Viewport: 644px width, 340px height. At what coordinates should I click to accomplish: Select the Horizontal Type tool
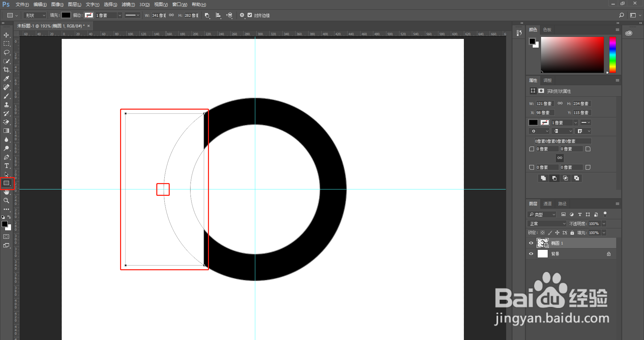tap(6, 166)
